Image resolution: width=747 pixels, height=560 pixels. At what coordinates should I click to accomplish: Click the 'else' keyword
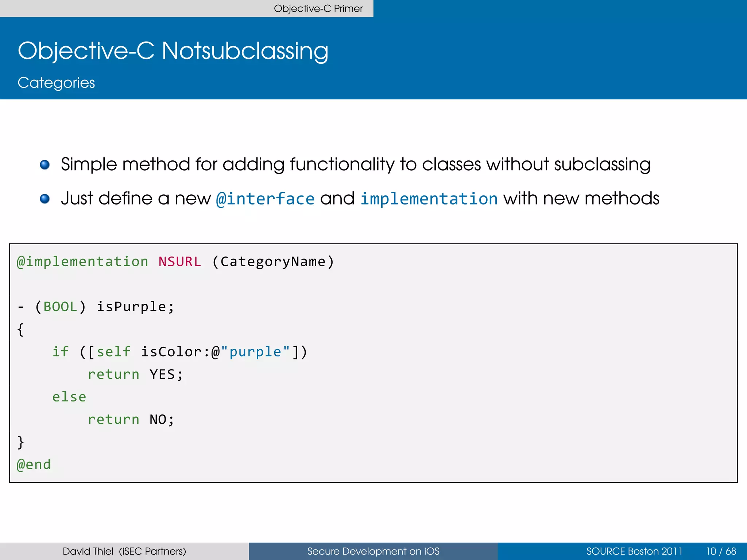(69, 397)
